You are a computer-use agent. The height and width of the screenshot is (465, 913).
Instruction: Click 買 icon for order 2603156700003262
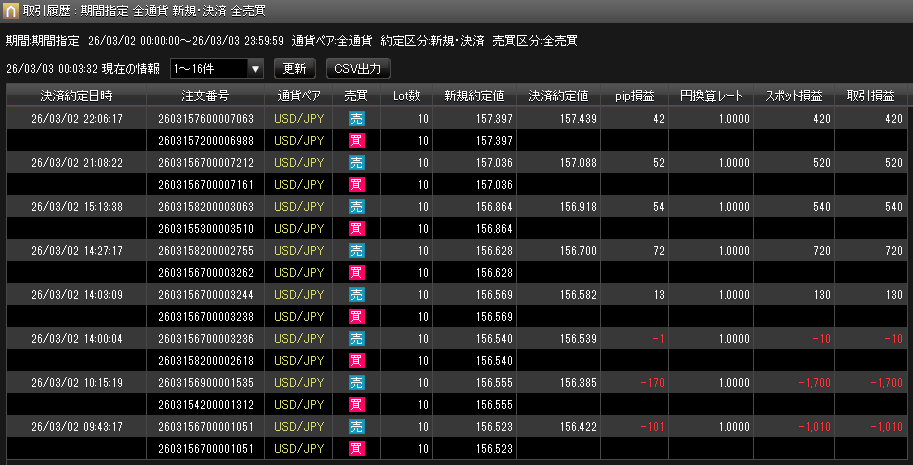tap(356, 273)
